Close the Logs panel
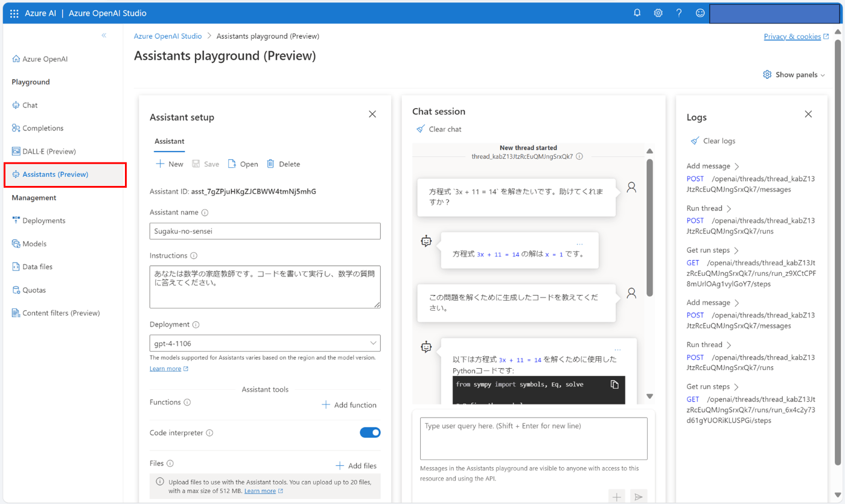This screenshot has height=504, width=845. pyautogui.click(x=808, y=114)
